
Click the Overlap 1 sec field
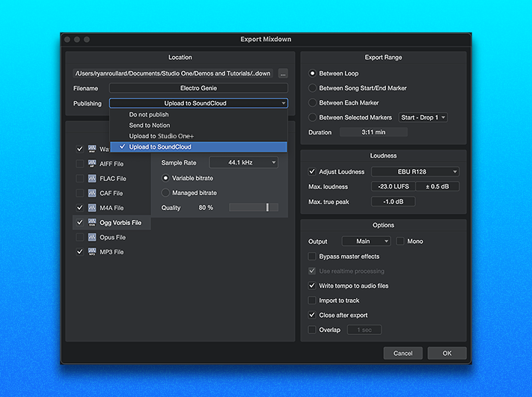click(364, 330)
